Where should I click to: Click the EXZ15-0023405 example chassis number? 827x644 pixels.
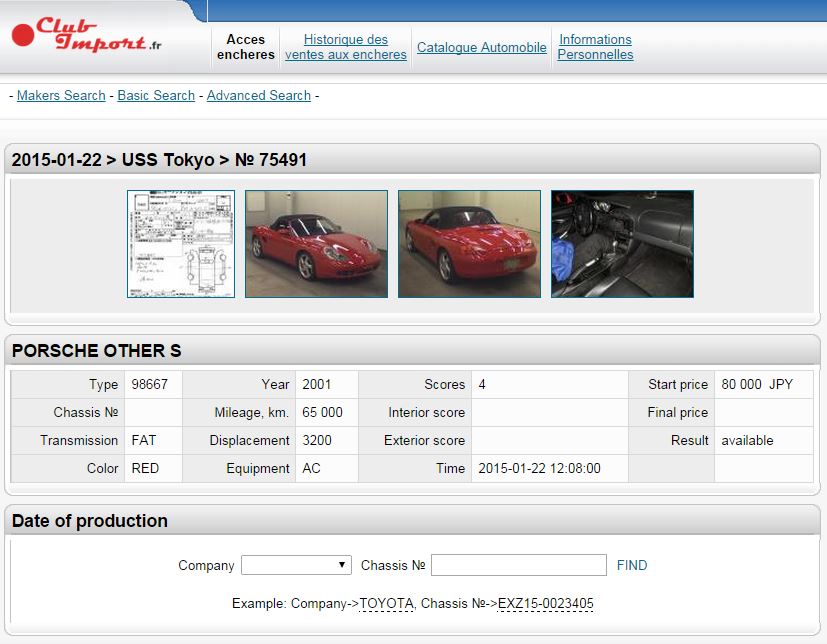point(545,603)
